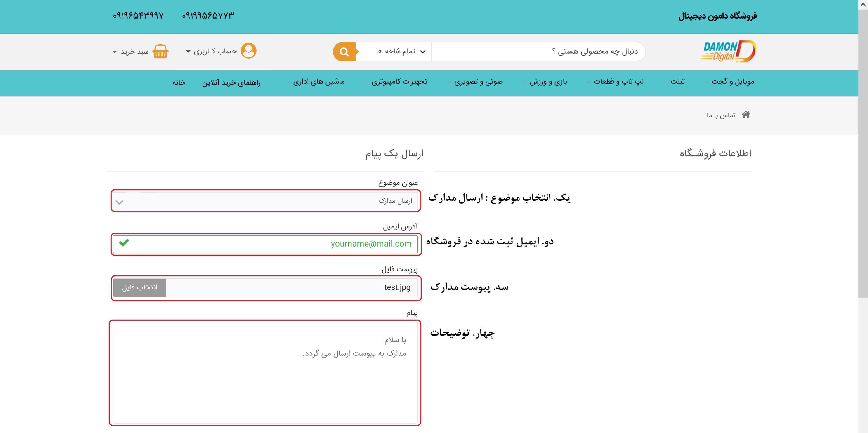Click the اطلاعات فروشگاه heading
The width and height of the screenshot is (868, 433).
pos(715,153)
